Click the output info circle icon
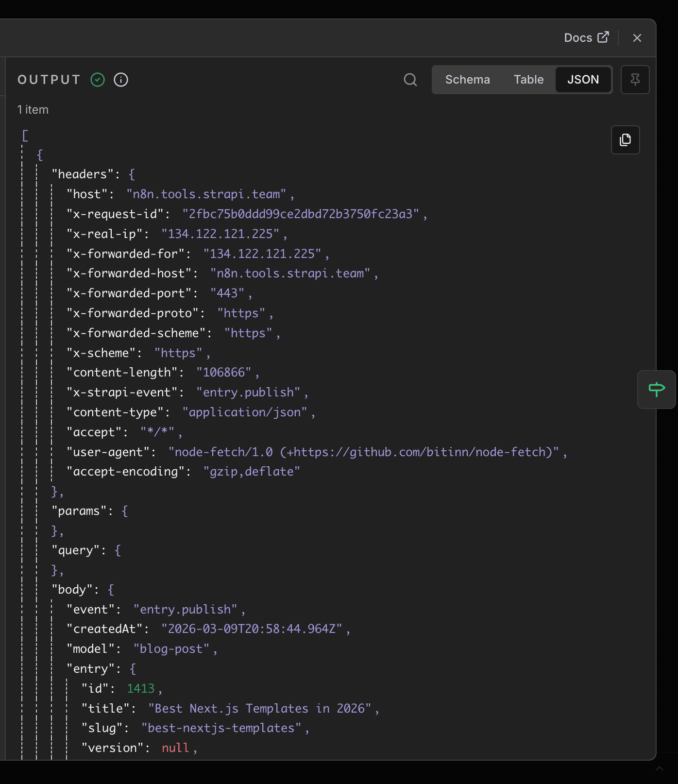 coord(121,80)
